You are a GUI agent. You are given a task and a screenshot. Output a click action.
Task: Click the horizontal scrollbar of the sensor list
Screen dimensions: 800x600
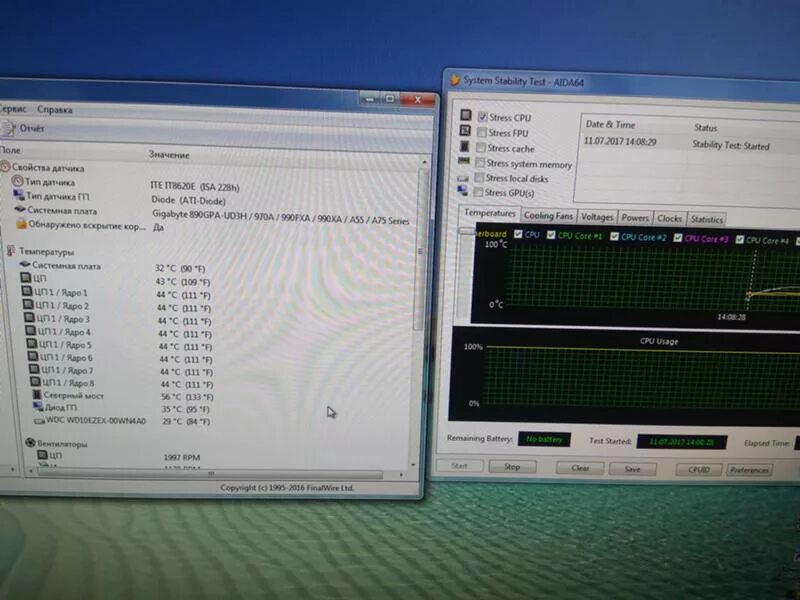(x=211, y=474)
